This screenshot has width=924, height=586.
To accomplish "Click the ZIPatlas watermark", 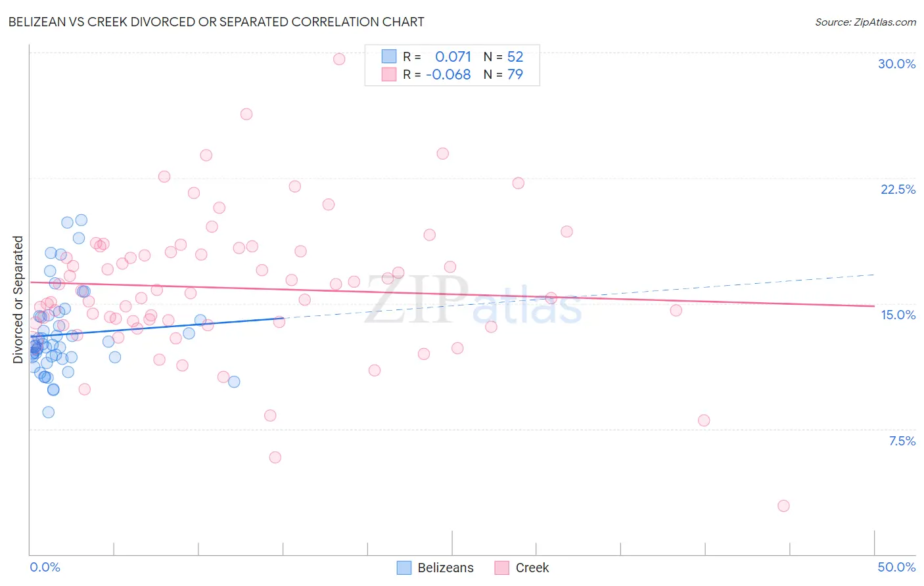I will click(473, 300).
